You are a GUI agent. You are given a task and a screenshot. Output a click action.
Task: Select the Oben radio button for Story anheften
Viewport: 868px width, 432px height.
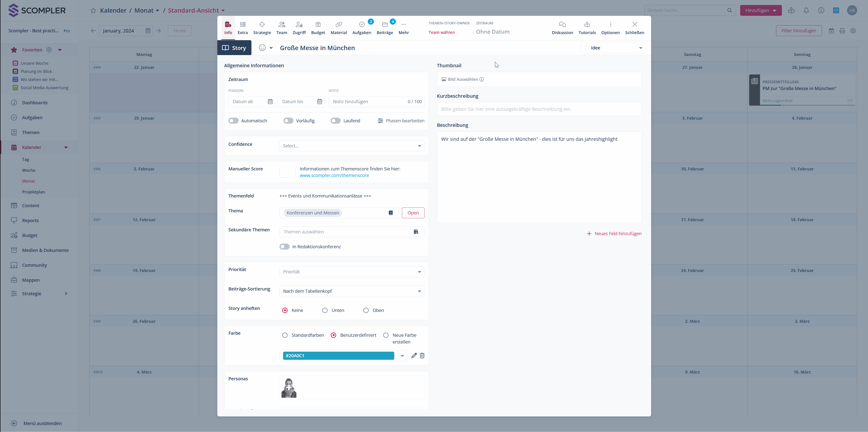tap(366, 310)
